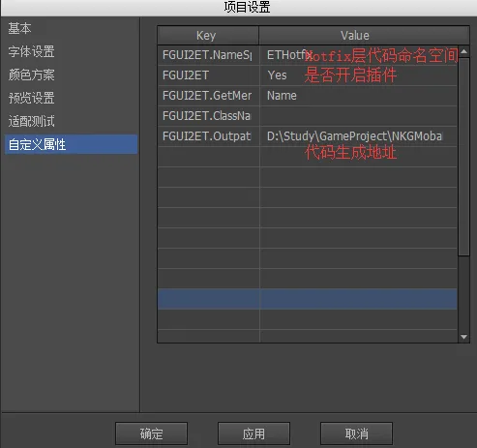Click the empty FGUI2ET.ClassNa value cell
Image resolution: width=477 pixels, height=448 pixels.
[358, 116]
